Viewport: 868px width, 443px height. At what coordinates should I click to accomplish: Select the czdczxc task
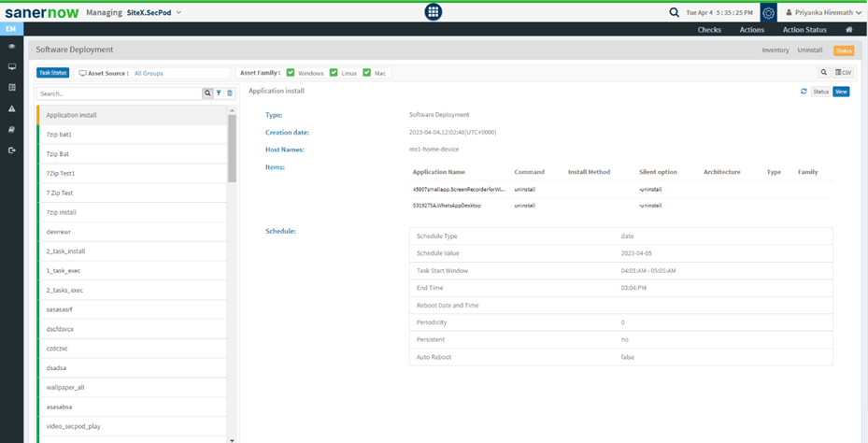133,349
